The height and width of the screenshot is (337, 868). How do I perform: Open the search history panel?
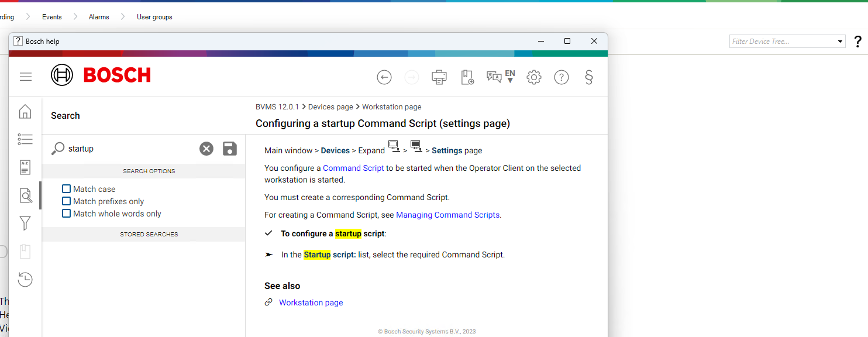pos(25,279)
